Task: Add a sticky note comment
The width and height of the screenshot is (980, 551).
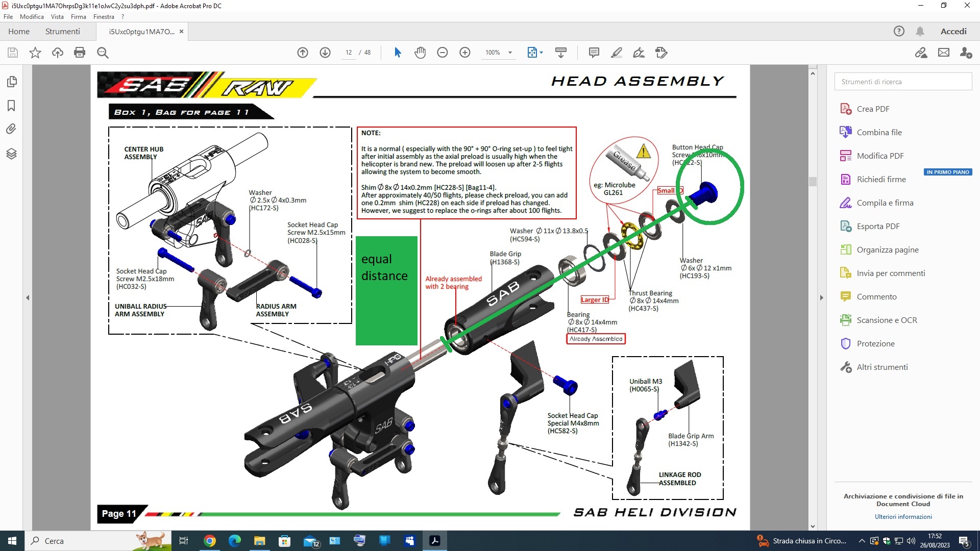Action: [594, 53]
